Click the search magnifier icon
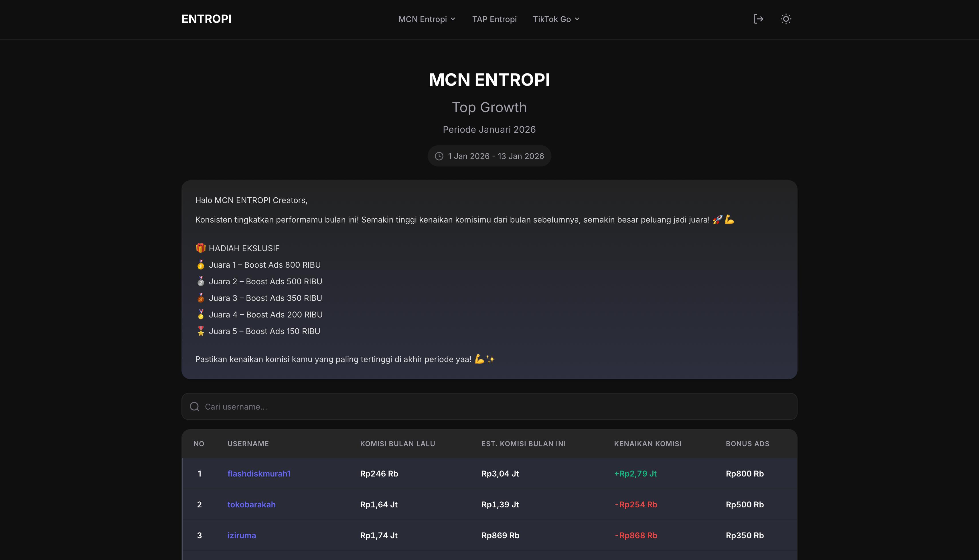The width and height of the screenshot is (979, 560). [x=195, y=406]
